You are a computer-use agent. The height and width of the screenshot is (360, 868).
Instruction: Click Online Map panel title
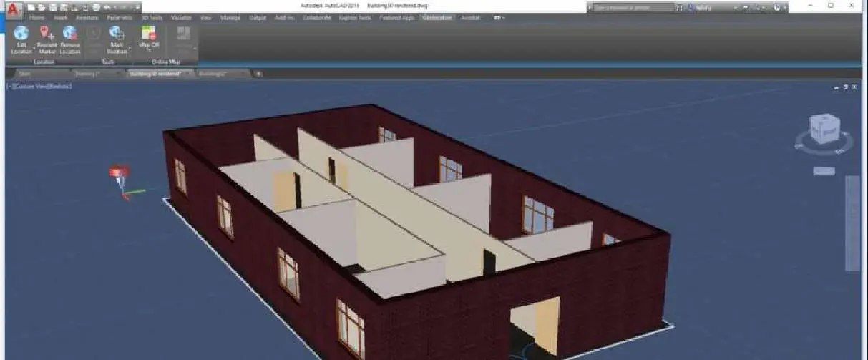[x=165, y=62]
